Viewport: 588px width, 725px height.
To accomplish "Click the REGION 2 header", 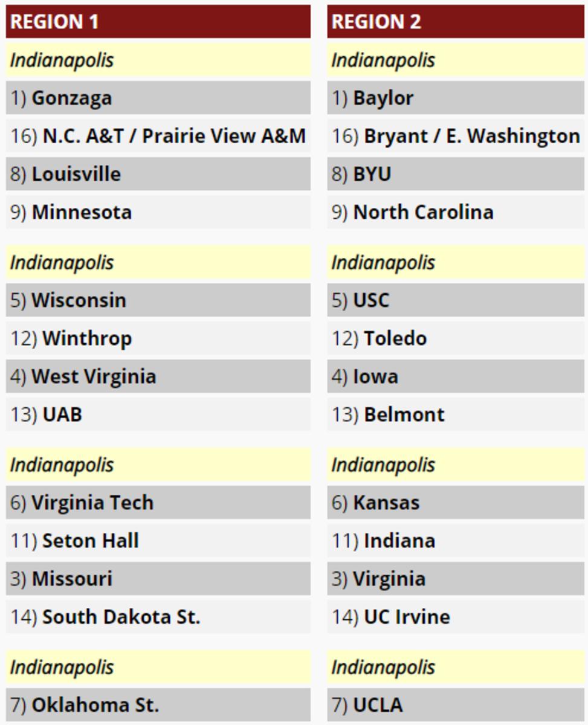I will coord(456,22).
